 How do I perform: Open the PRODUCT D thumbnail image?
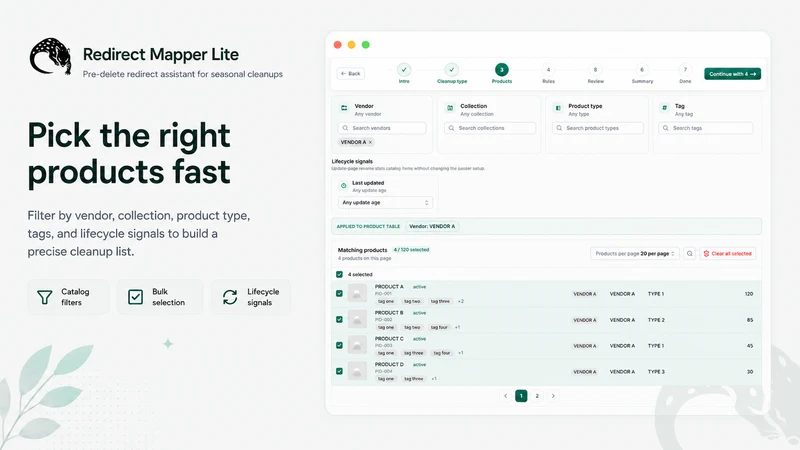point(357,371)
